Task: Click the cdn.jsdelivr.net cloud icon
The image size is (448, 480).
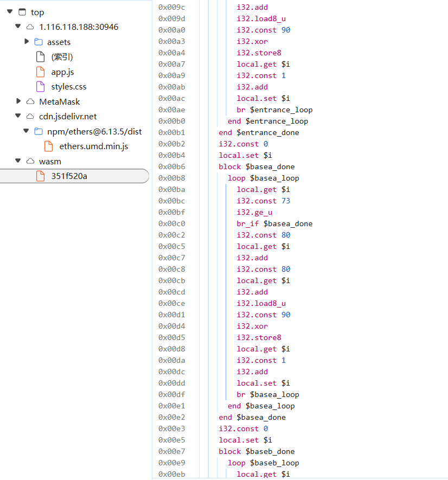Action: 30,116
